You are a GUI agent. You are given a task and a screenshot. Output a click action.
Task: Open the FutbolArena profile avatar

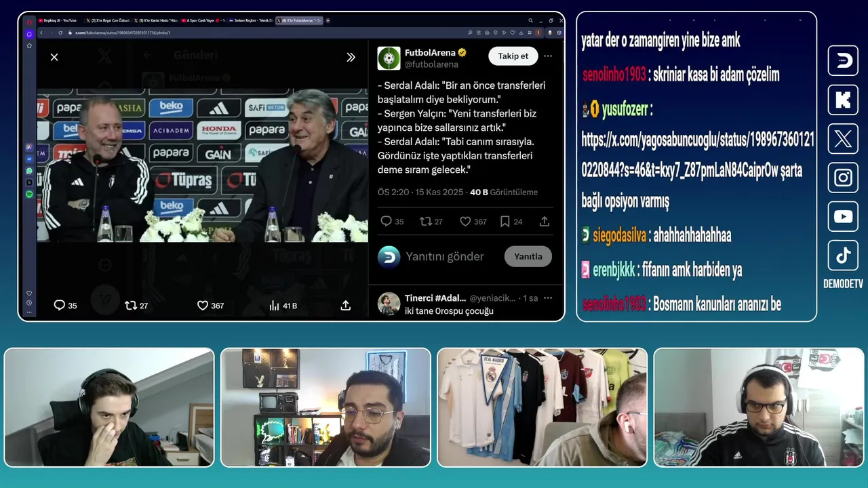[x=389, y=58]
